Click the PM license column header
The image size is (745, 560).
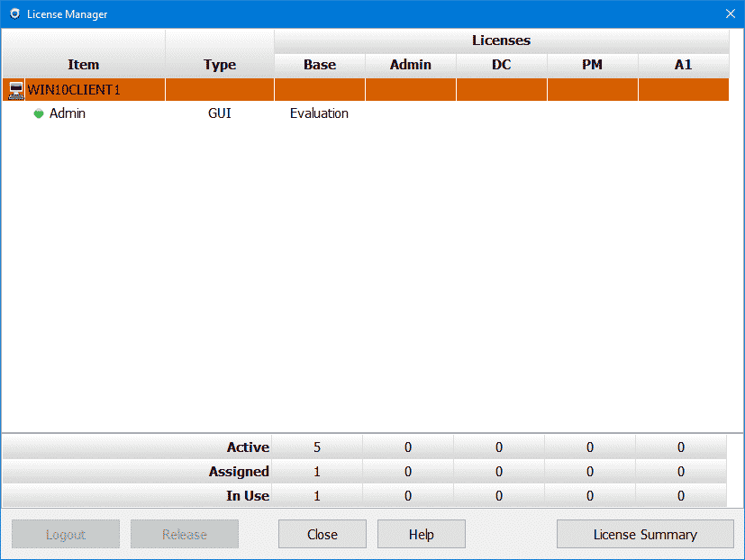point(592,65)
